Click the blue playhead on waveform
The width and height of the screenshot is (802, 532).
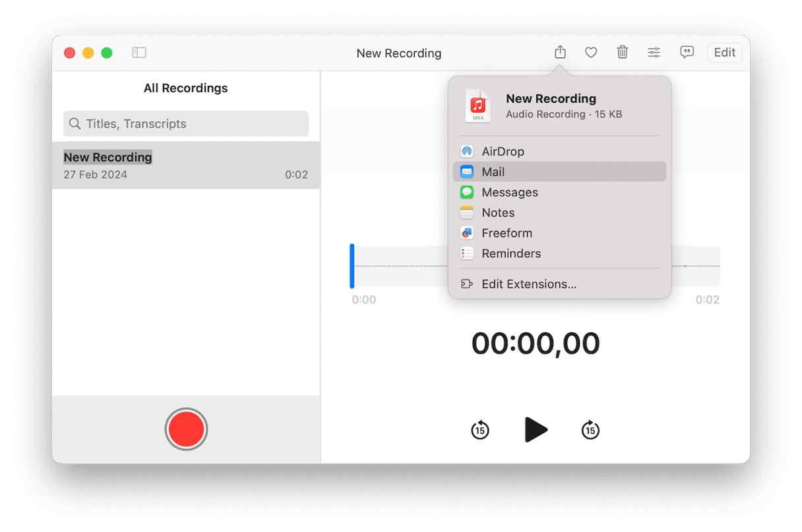pos(352,266)
